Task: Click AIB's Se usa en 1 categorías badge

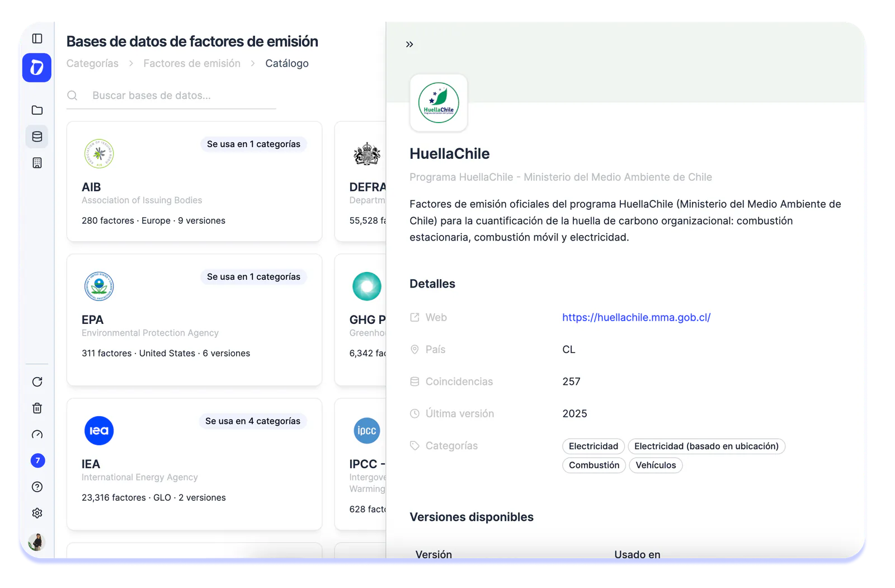Action: pyautogui.click(x=253, y=144)
